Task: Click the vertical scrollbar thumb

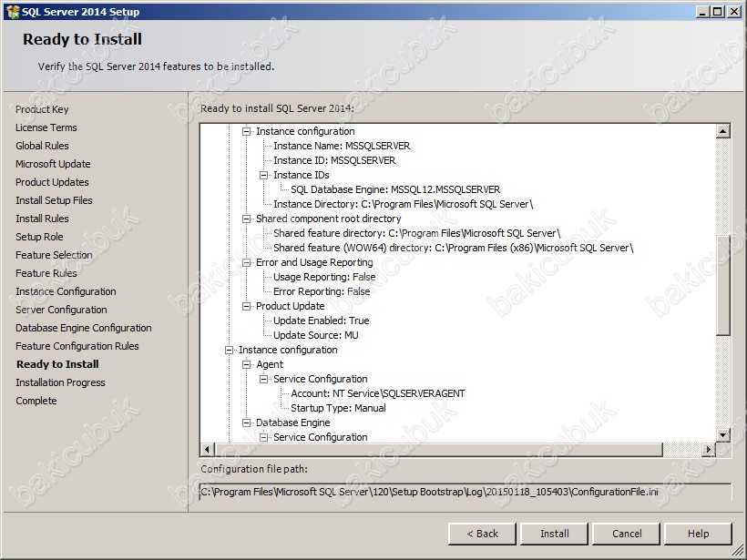Action: click(x=723, y=285)
